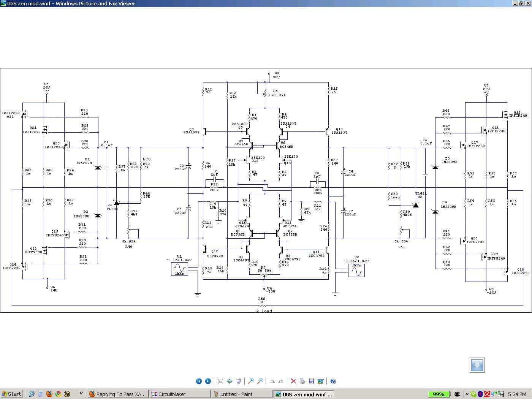Expand the Quick Launch overflow chevron

tap(81, 393)
